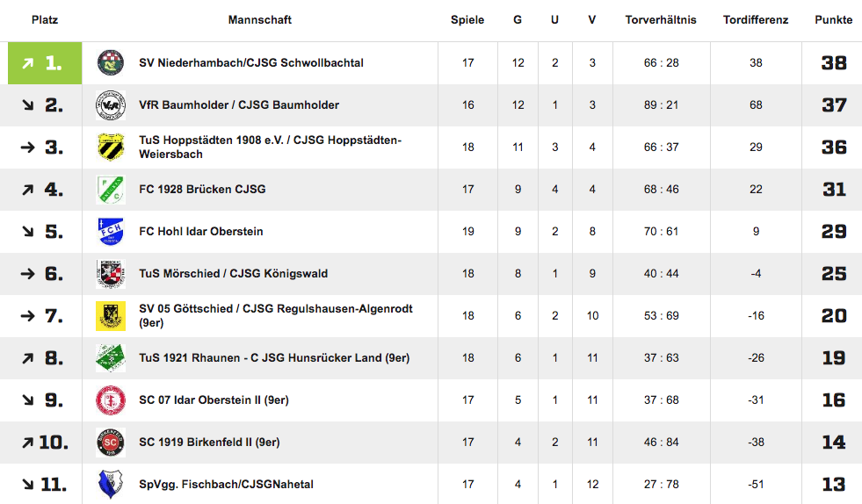Open the SV 05 Göttschied yellow crest
862x504 pixels.
[x=111, y=316]
